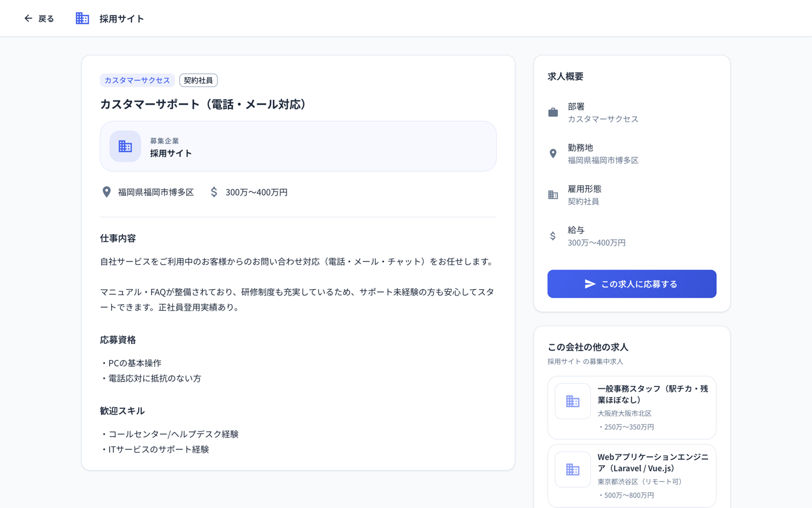Click the job title カスタマーサポート（電話・メール対応）
The image size is (812, 508).
(206, 105)
